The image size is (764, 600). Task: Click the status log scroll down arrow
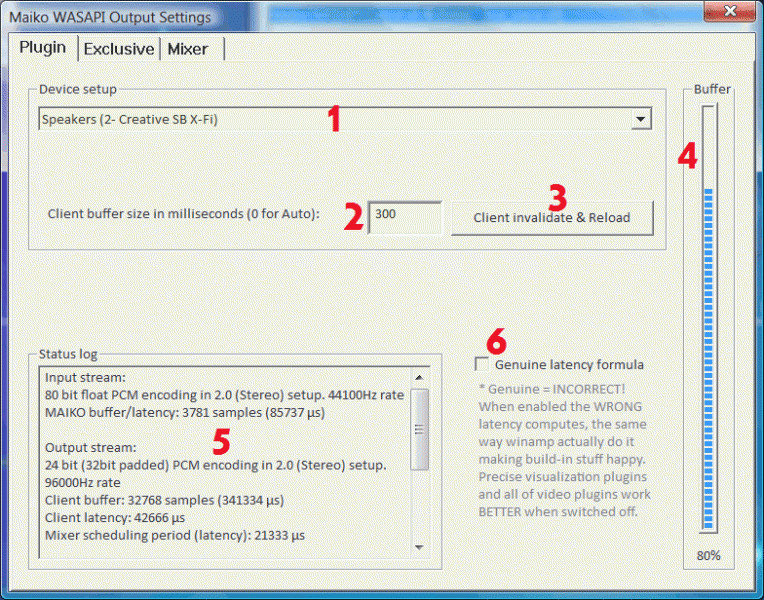(419, 547)
